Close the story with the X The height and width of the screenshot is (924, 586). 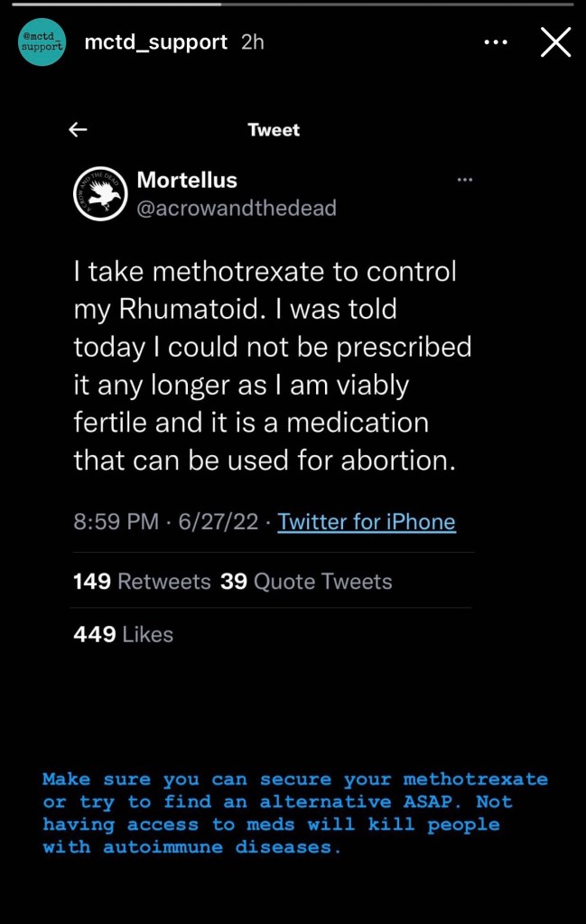[555, 42]
